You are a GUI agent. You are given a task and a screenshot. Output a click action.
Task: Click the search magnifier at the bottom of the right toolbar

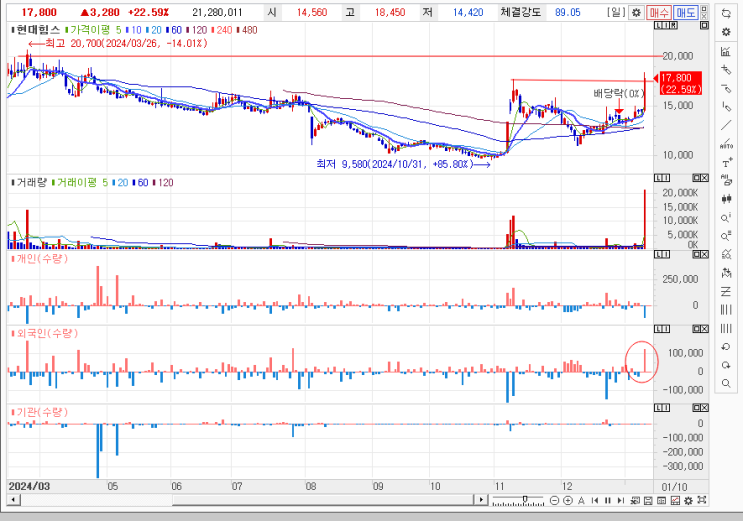click(726, 383)
